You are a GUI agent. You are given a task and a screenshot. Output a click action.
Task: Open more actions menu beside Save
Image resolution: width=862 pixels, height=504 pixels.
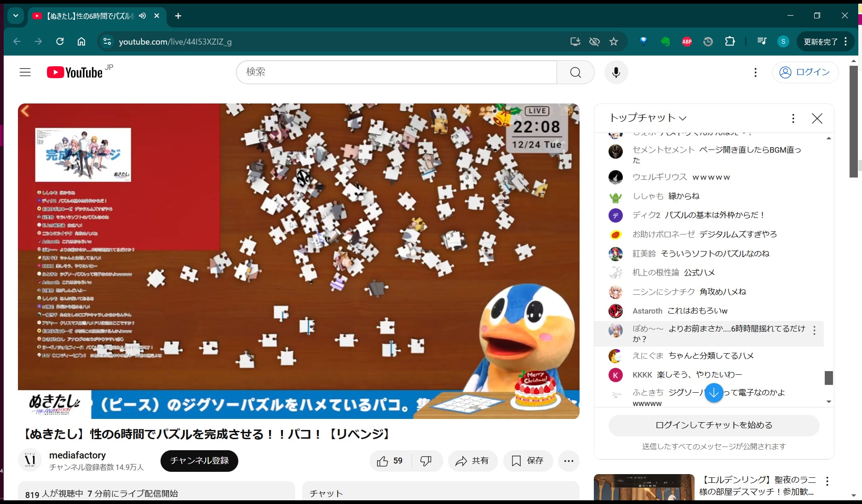pyautogui.click(x=569, y=461)
